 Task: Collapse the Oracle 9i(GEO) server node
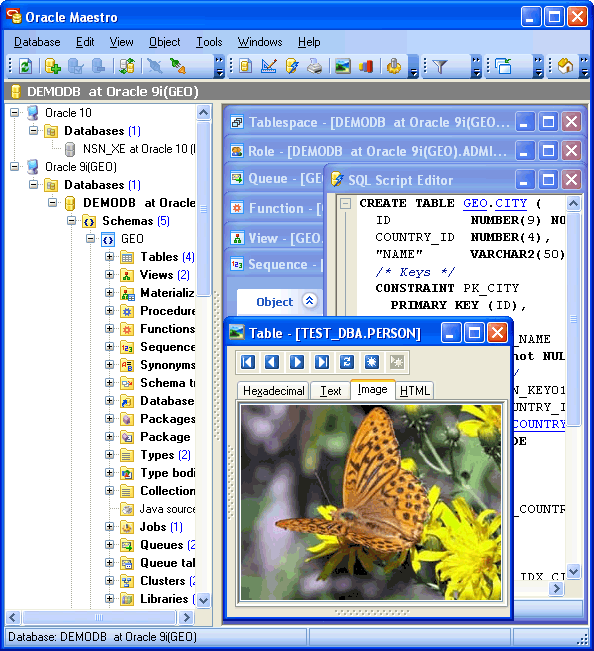[15, 166]
